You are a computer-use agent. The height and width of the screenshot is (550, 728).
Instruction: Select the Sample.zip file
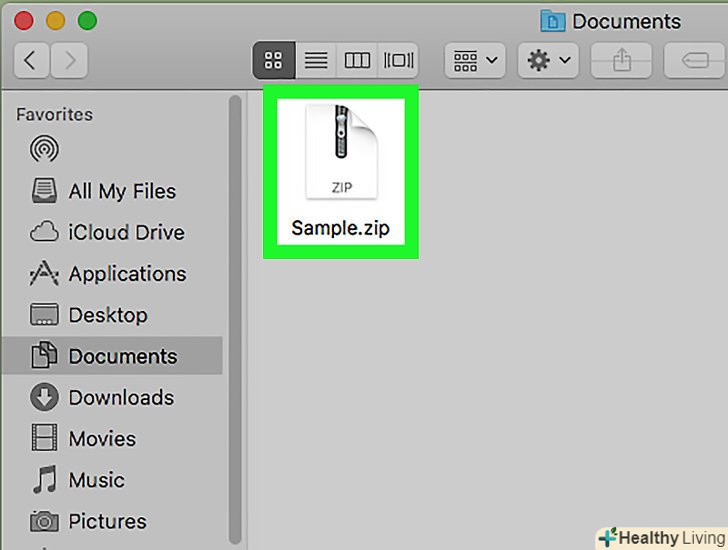[340, 170]
